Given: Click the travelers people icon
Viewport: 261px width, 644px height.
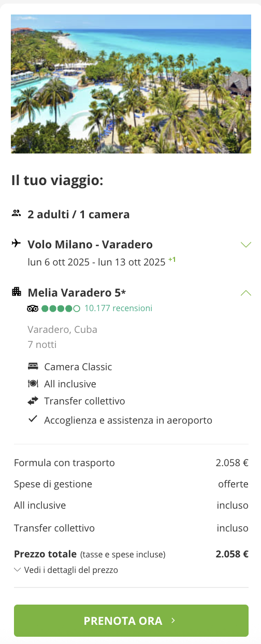Looking at the screenshot, I should point(16,213).
